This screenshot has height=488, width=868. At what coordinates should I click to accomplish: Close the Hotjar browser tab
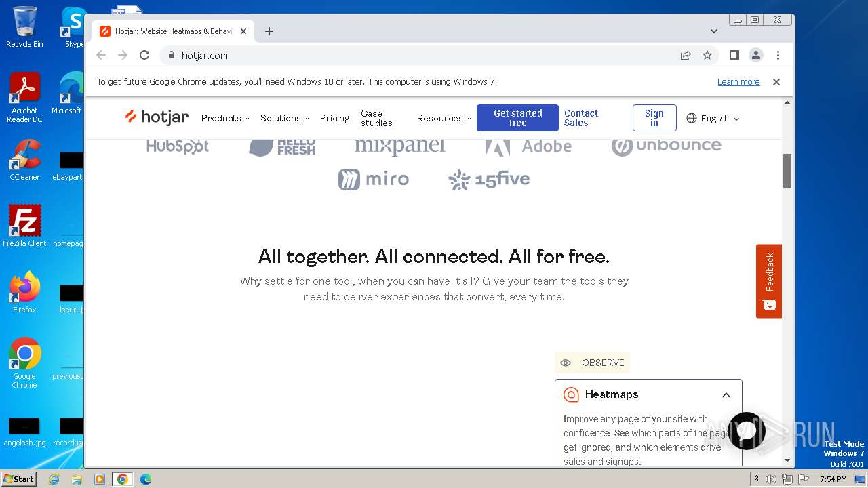[243, 31]
